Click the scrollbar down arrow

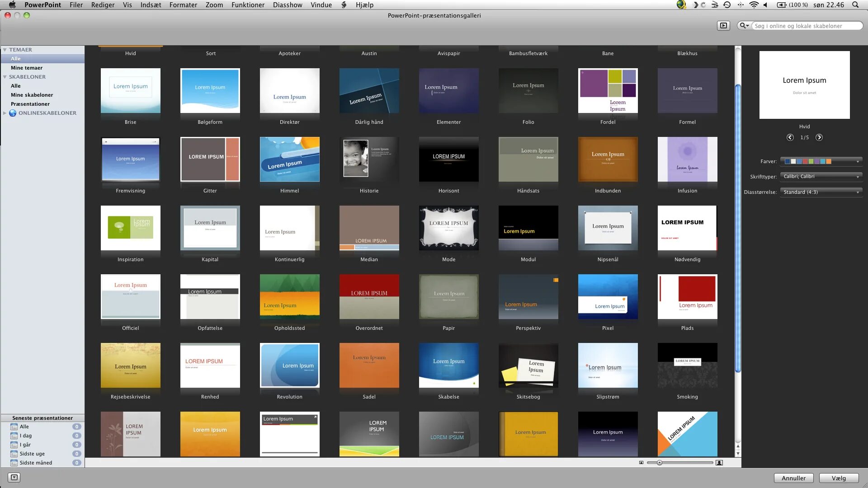point(738,454)
